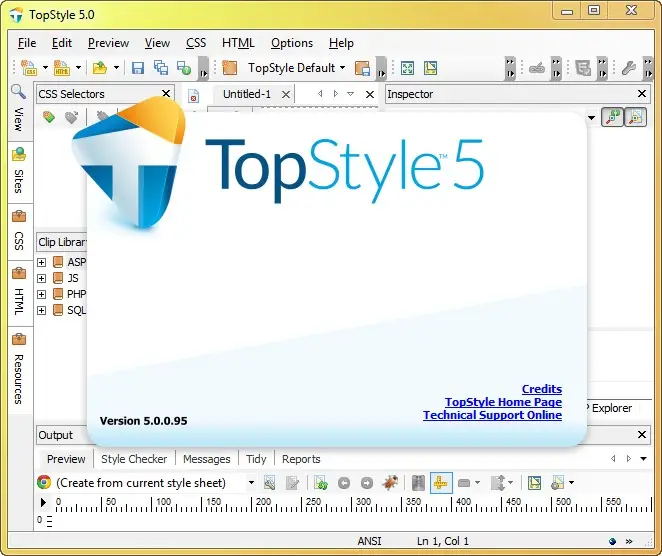Go back with the preview left arrow
This screenshot has height=556, width=662.
click(x=344, y=483)
